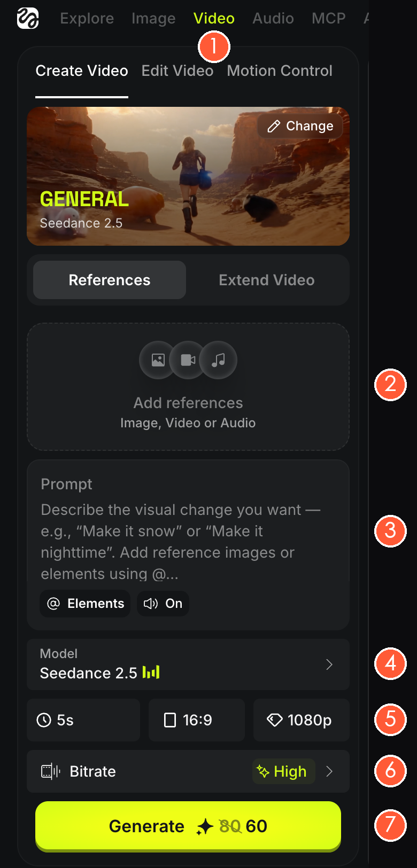Switch to the References mode

click(x=110, y=280)
